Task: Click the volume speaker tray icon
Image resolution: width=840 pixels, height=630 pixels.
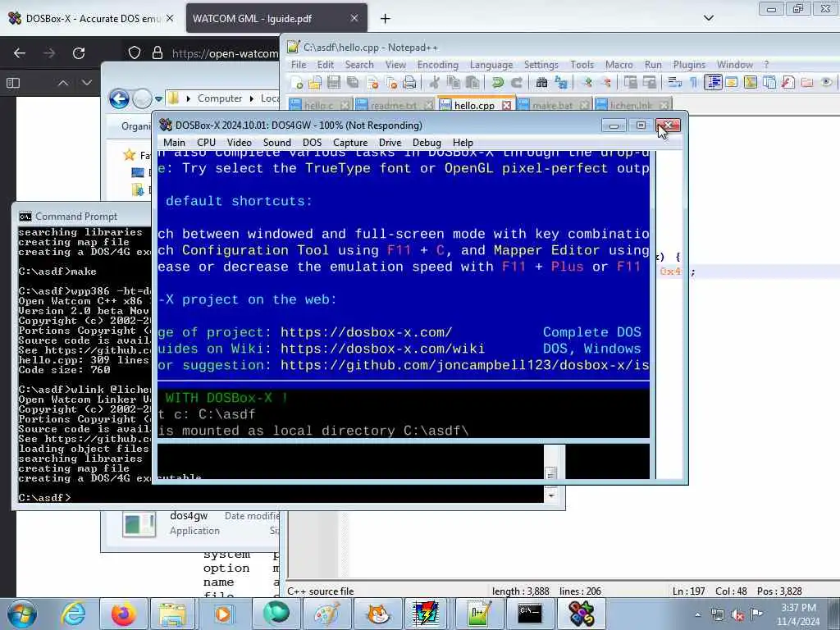Action: coord(737,614)
